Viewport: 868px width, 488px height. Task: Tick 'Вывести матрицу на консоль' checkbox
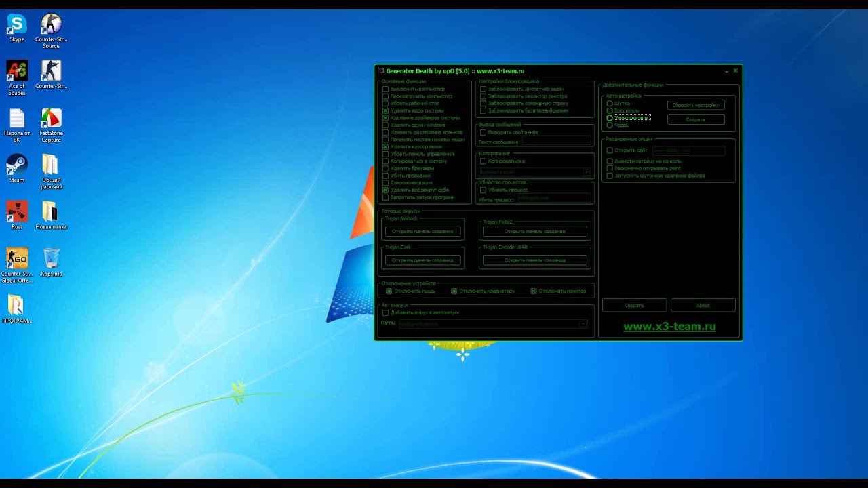point(610,161)
